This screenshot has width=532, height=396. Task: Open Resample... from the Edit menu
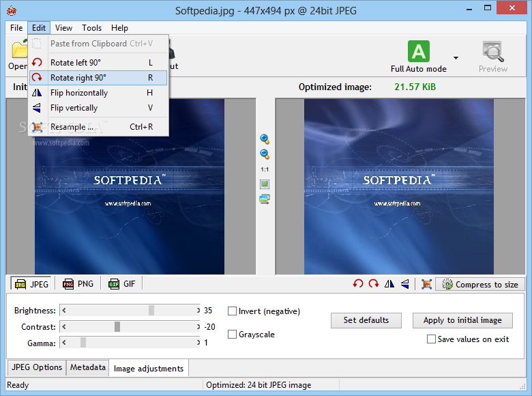pyautogui.click(x=98, y=127)
